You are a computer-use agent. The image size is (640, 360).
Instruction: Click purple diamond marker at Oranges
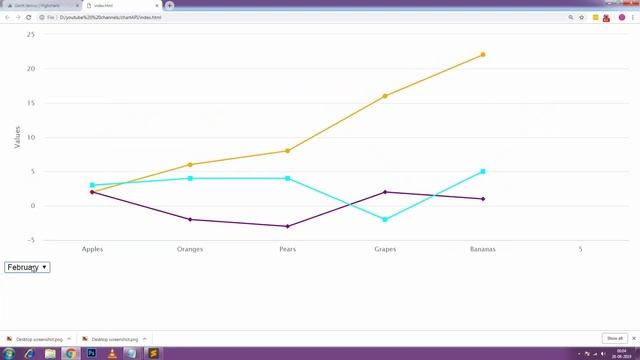pyautogui.click(x=190, y=220)
